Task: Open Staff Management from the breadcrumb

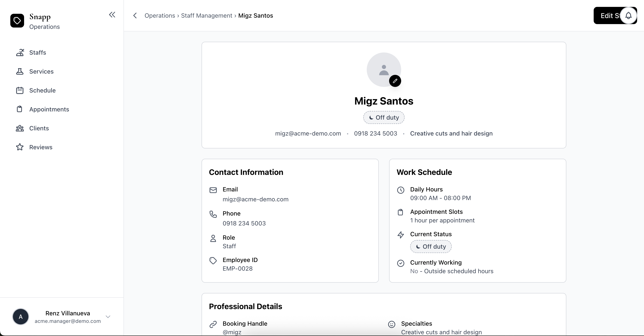Action: 207,15
